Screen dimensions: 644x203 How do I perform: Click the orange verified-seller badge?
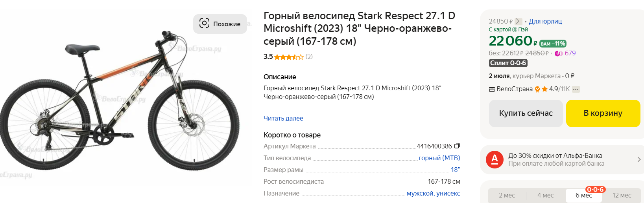pyautogui.click(x=537, y=89)
